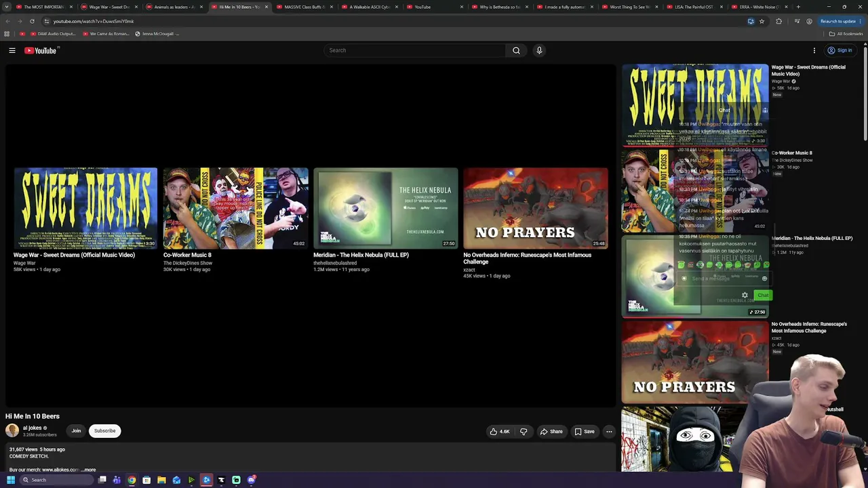Switch to The MOST IMPORTANT tab
This screenshot has width=868, height=488.
44,7
